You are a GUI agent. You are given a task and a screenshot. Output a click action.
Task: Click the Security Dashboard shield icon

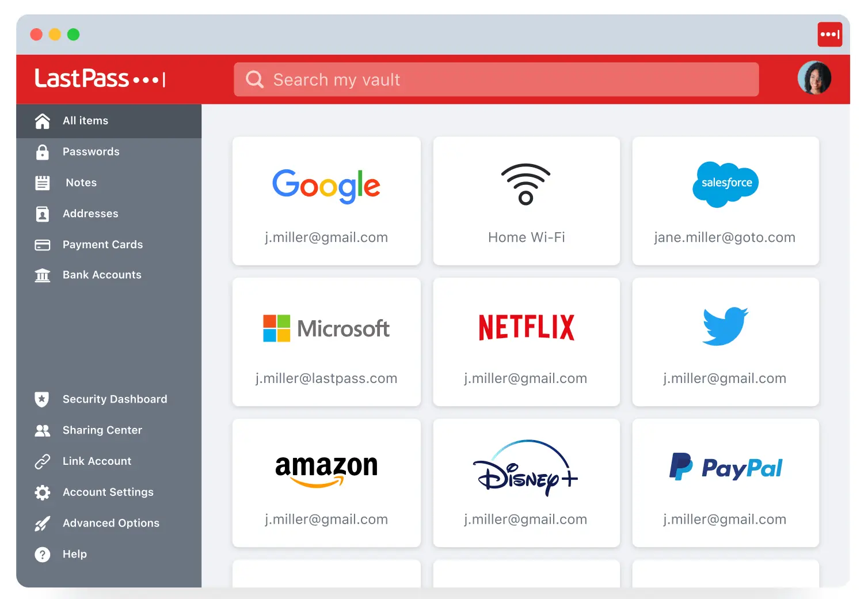click(41, 399)
